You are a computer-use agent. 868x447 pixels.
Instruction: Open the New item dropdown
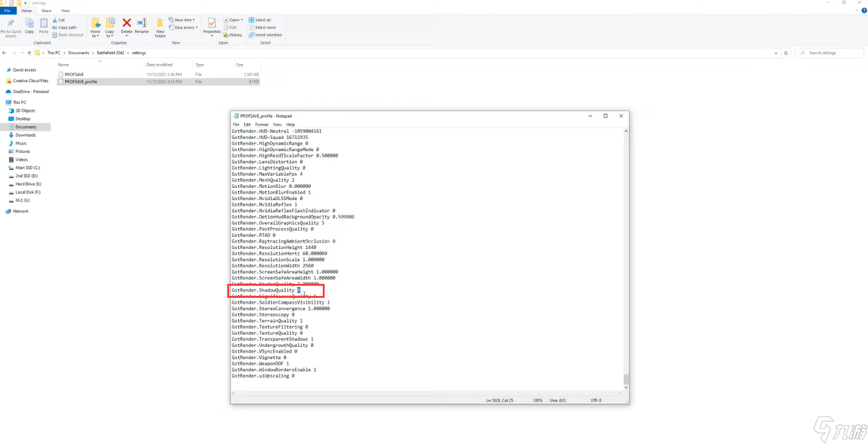coord(182,20)
